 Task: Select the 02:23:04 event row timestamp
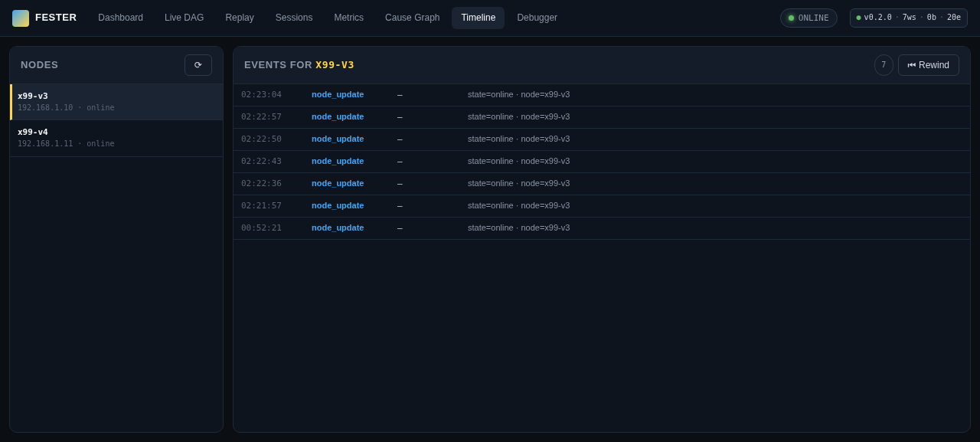pyautogui.click(x=261, y=95)
